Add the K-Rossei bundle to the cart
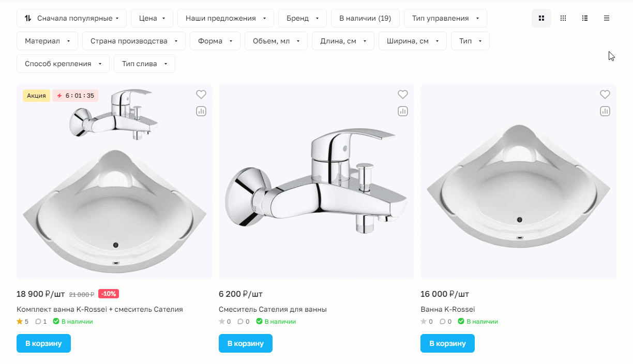The width and height of the screenshot is (633, 364). tap(43, 343)
